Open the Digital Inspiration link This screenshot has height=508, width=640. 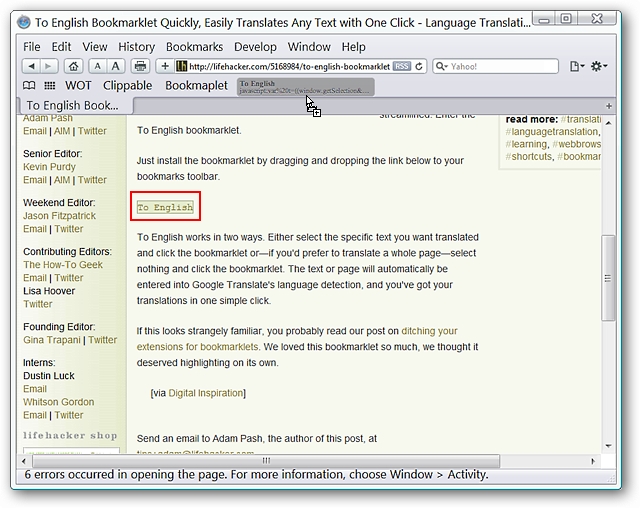[x=206, y=393]
